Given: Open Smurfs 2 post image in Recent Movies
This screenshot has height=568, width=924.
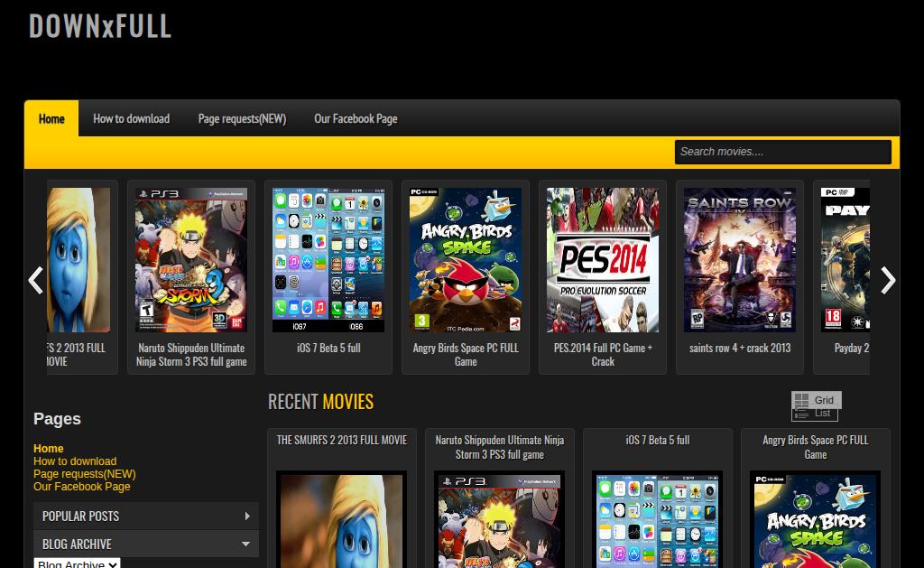Looking at the screenshot, I should (x=341, y=519).
